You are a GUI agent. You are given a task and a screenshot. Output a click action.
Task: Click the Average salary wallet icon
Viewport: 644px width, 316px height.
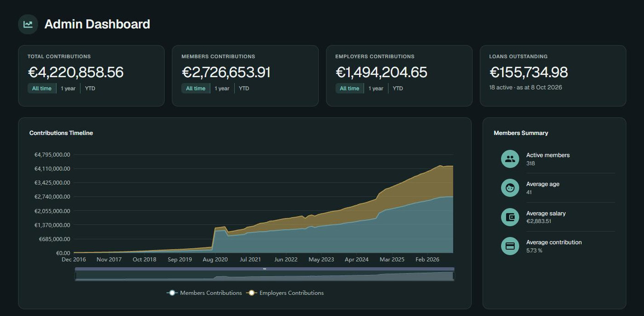(x=510, y=217)
